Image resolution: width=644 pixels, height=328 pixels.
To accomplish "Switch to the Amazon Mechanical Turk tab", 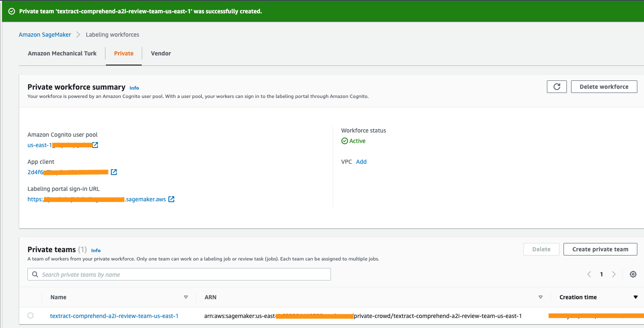I will 62,53.
